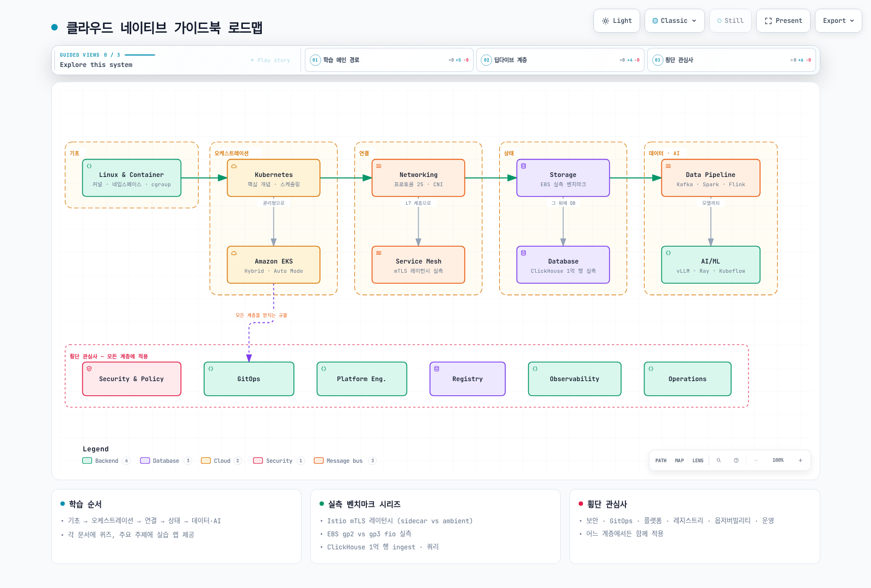871x588 pixels.
Task: Click the 모델까지 edge label
Action: 710,203
